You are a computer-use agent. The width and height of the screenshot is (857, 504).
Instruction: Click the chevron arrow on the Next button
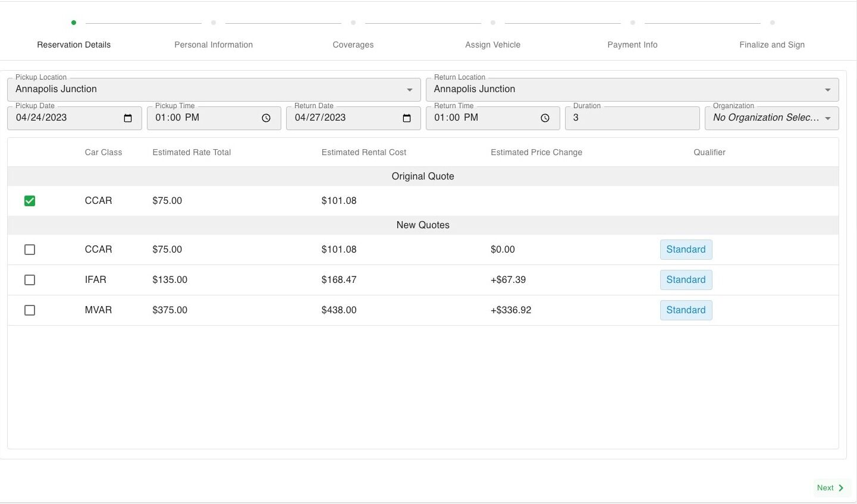[x=841, y=487]
